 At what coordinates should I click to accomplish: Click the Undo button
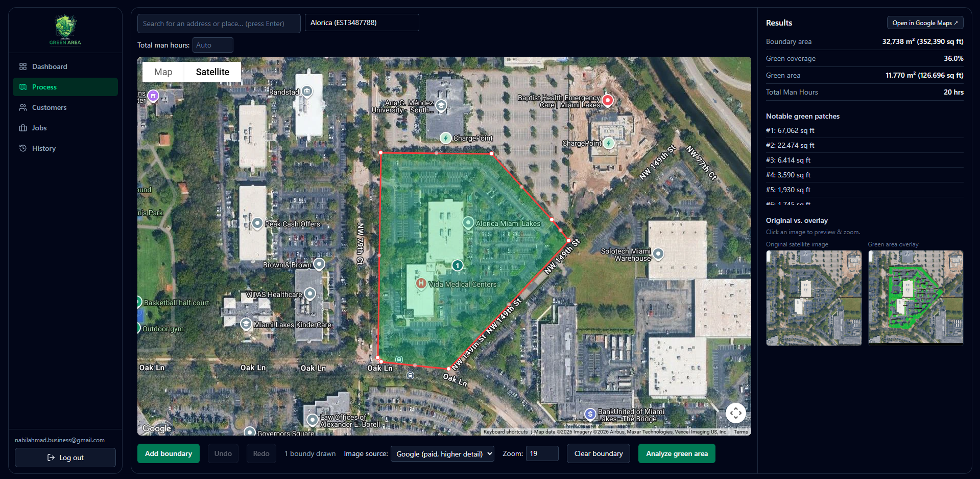coord(223,453)
